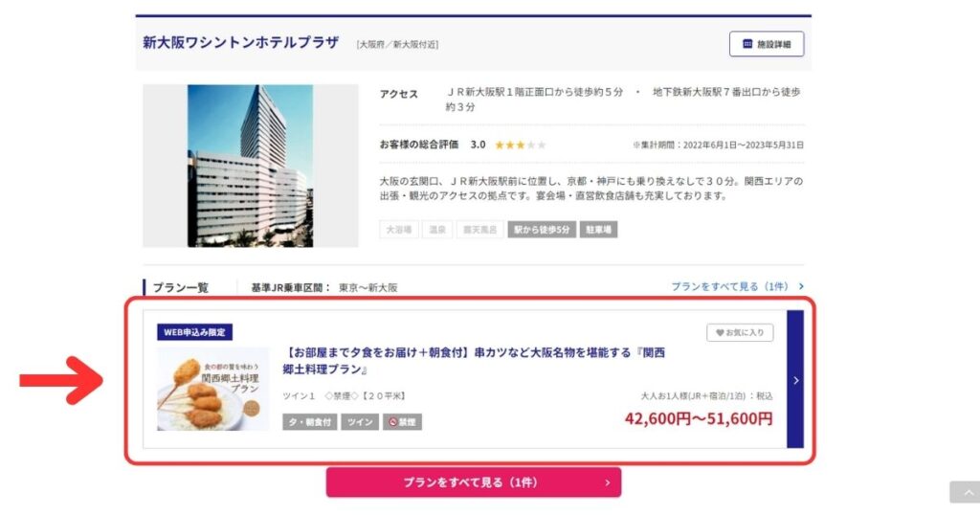The height and width of the screenshot is (515, 980).
Task: Click 夕・朝食付 tag
Action: [x=310, y=422]
